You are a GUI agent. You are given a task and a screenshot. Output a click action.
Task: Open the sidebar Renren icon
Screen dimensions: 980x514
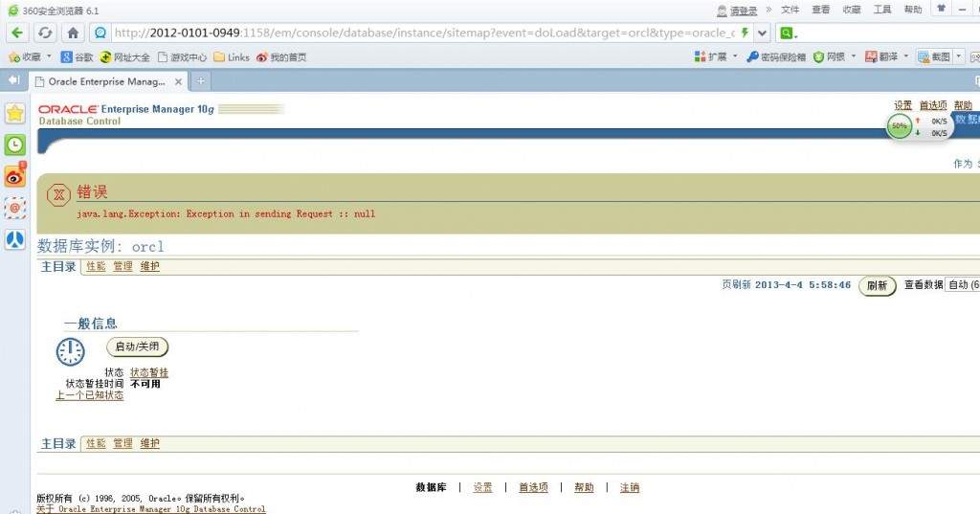(15, 239)
